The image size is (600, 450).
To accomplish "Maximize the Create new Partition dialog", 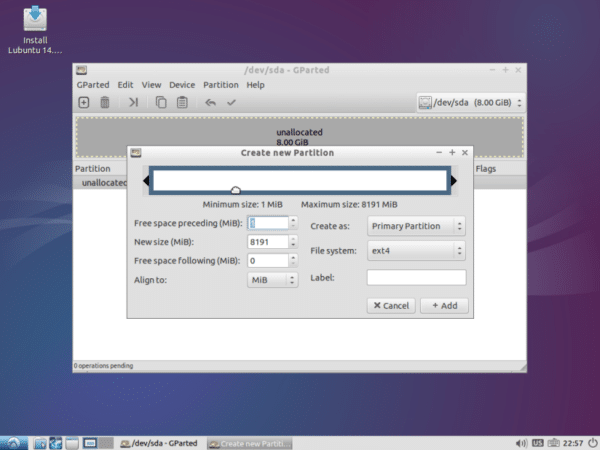I will [x=452, y=152].
